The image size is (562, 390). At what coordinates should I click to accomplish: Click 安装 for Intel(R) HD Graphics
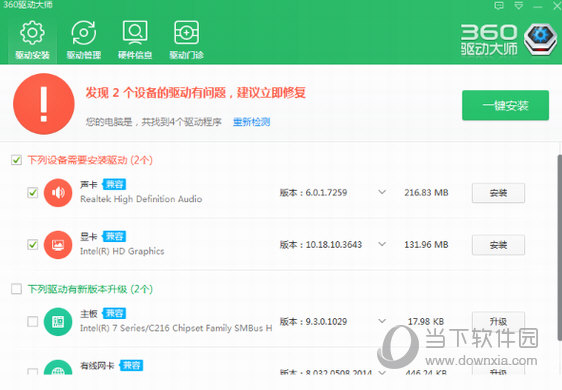(498, 245)
